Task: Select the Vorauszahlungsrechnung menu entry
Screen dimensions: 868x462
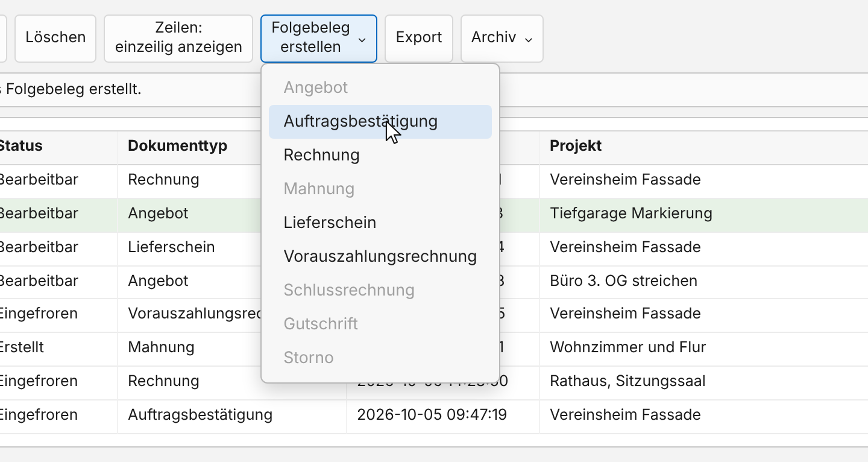Action: tap(380, 256)
